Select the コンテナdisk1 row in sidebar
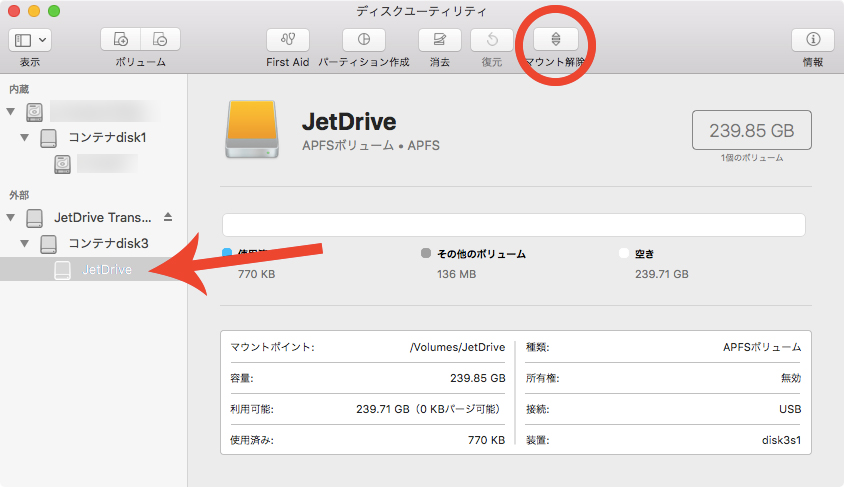This screenshot has height=487, width=844. [94, 138]
